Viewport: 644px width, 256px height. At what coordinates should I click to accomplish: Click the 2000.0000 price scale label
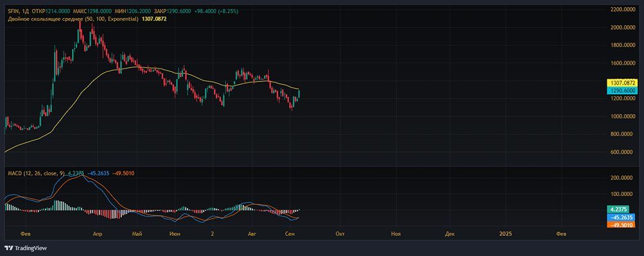(x=623, y=27)
